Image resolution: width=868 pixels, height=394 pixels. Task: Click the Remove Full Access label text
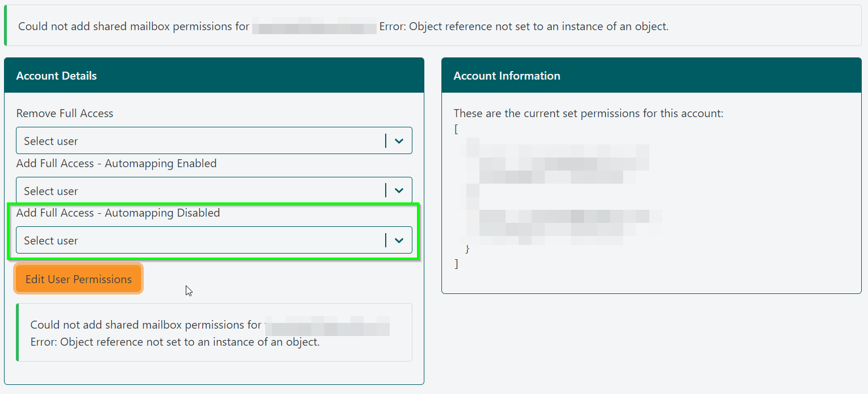click(x=64, y=113)
